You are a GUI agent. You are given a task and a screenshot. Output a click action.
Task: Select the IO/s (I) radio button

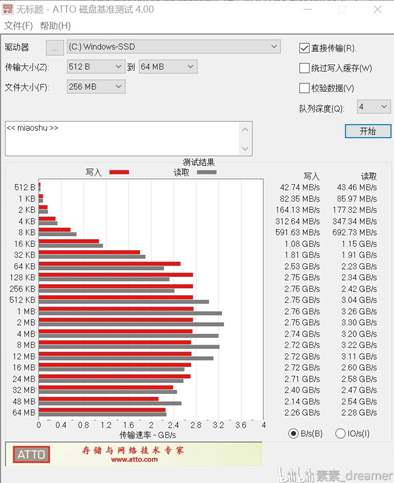[x=340, y=433]
